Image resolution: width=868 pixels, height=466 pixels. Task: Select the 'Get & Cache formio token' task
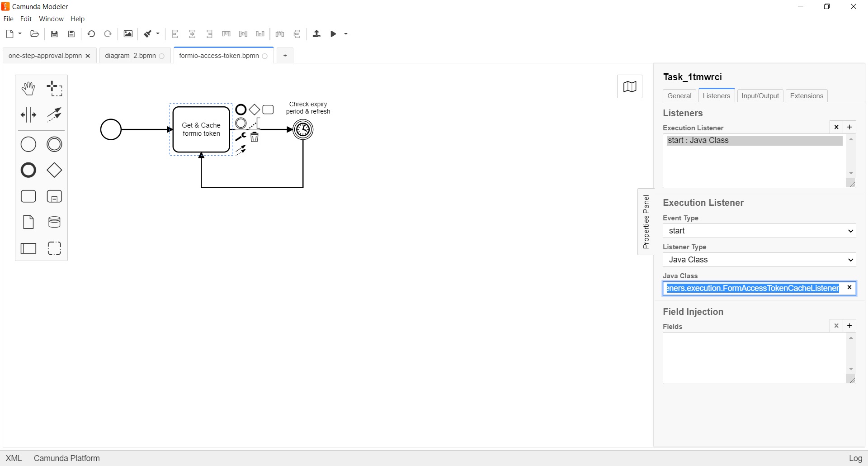point(201,129)
